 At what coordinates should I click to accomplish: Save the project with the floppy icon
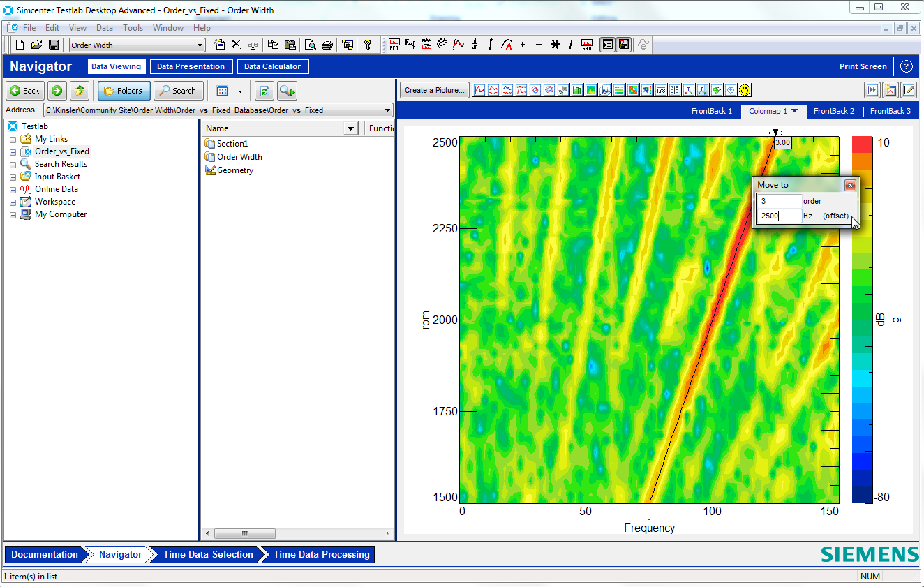click(54, 45)
